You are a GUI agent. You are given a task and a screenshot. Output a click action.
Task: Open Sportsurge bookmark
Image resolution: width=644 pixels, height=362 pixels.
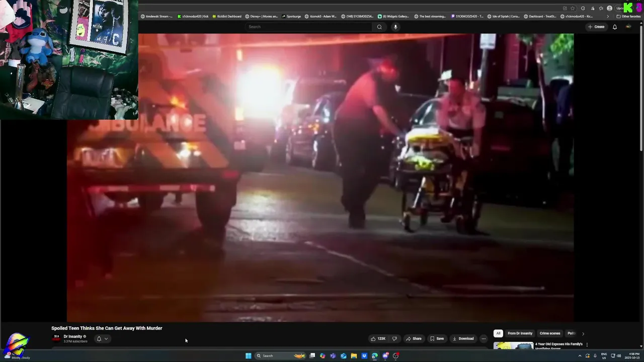[x=291, y=16]
